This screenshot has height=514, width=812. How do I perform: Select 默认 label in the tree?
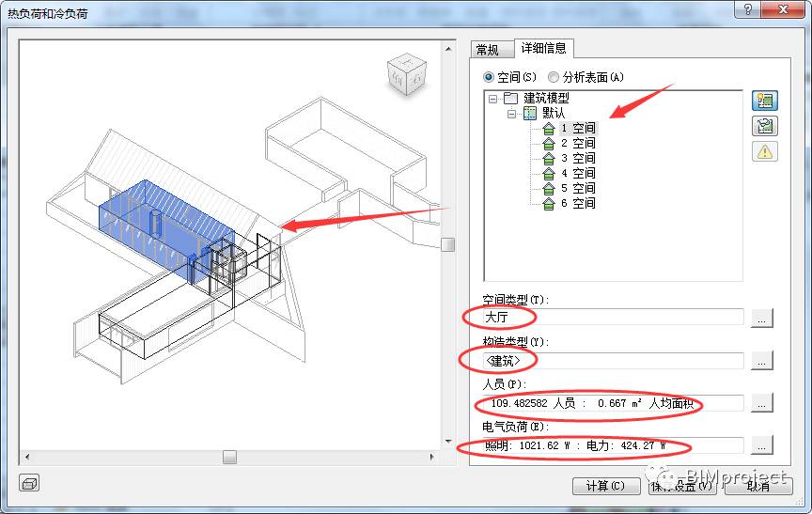(554, 113)
